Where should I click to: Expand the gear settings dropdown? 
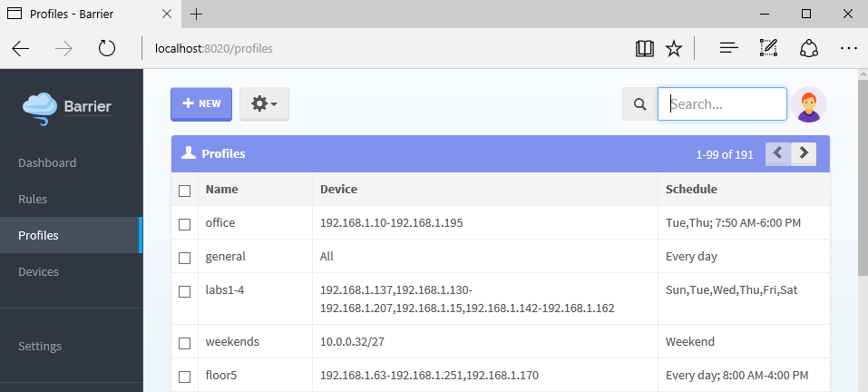coord(264,104)
